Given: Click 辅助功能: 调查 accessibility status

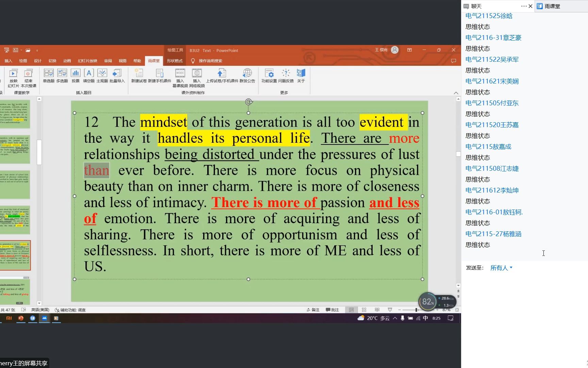Looking at the screenshot, I should click(x=70, y=310).
